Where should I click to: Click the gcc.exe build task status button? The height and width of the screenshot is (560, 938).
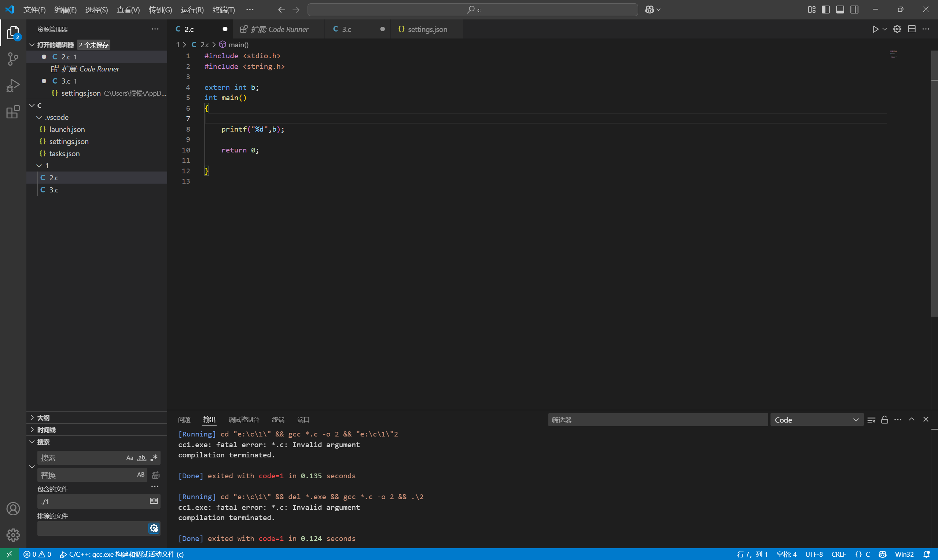tap(121, 555)
